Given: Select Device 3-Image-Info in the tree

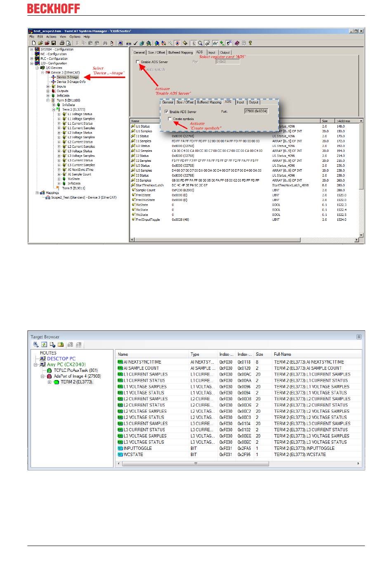Looking at the screenshot, I should pyautogui.click(x=71, y=82).
